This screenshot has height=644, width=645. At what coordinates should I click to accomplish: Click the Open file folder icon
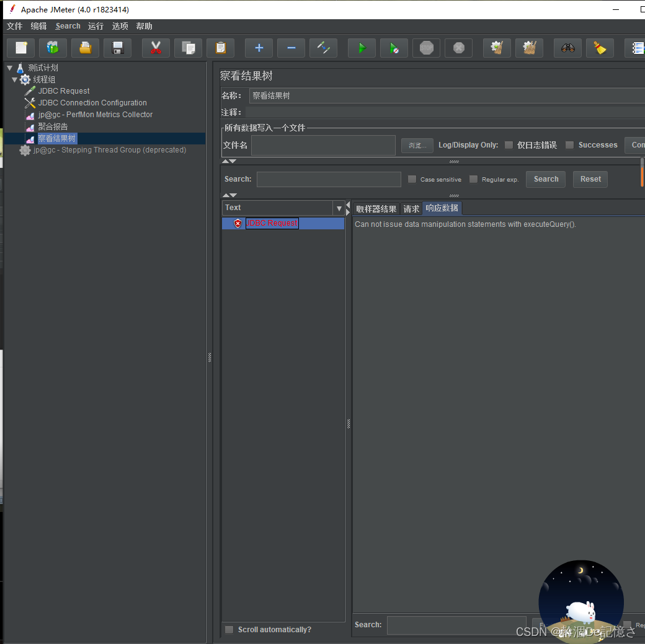(x=85, y=48)
